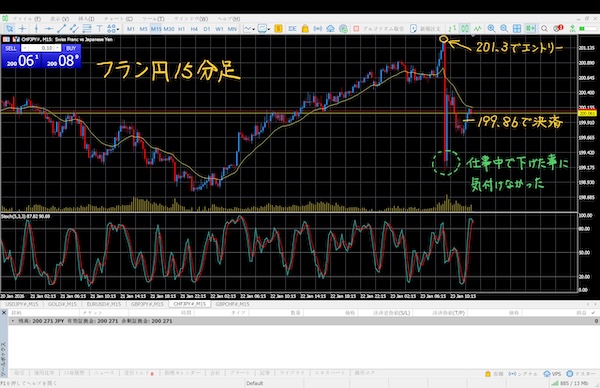This screenshot has height=388, width=600.
Task: Switch to EURUSD#,M15 chart tab
Action: (103, 304)
